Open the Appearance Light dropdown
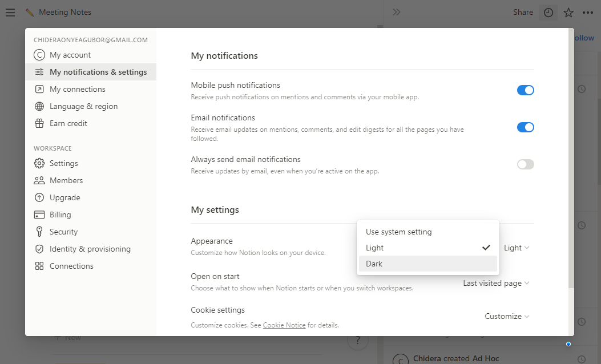The width and height of the screenshot is (601, 364). tap(517, 248)
